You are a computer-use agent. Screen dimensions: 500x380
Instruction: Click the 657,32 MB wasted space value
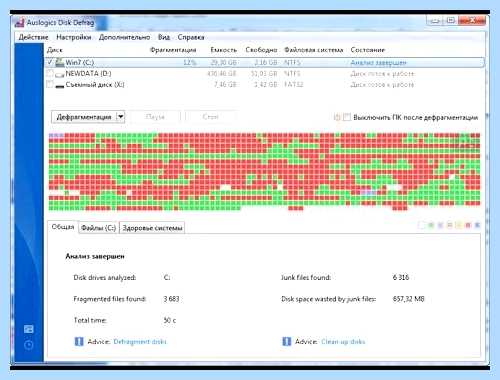click(x=408, y=299)
